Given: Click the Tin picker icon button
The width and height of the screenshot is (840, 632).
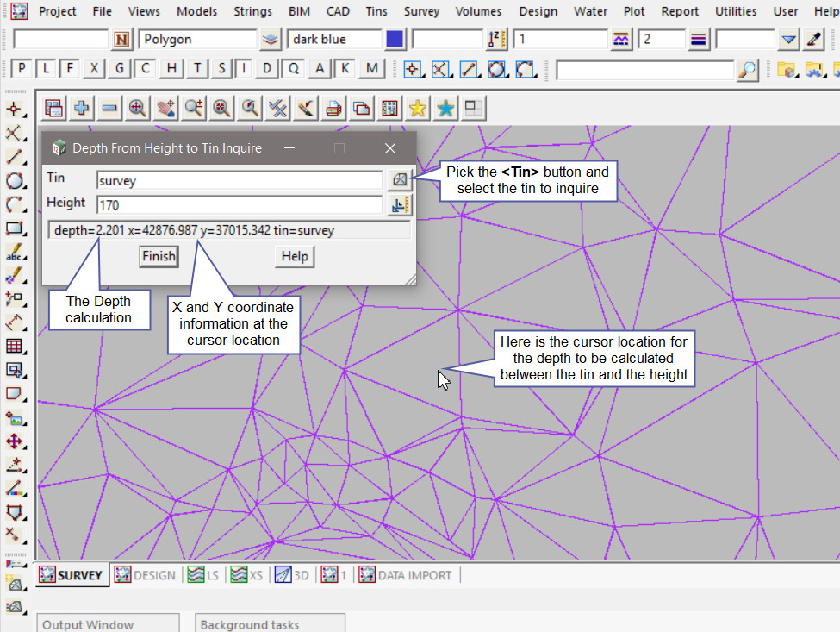Looking at the screenshot, I should click(400, 179).
